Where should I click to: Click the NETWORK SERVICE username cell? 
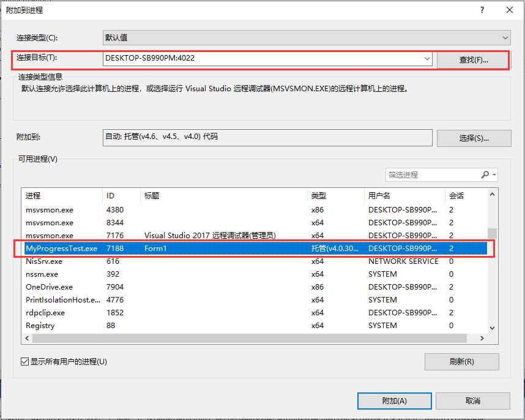coord(403,261)
